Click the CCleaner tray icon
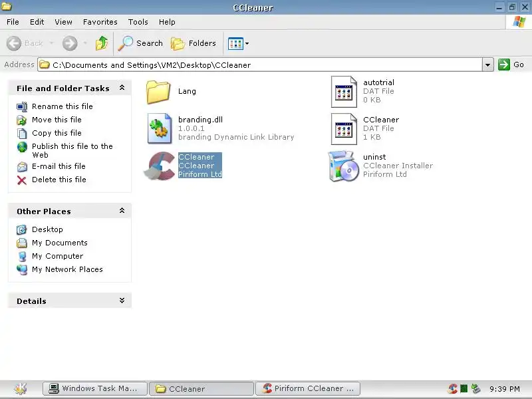 [x=453, y=388]
